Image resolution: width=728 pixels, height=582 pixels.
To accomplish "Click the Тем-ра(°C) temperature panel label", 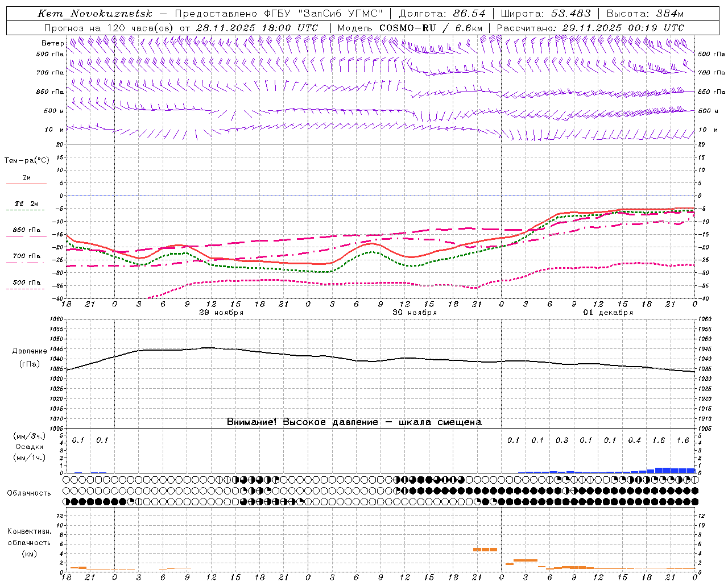I will point(27,161).
